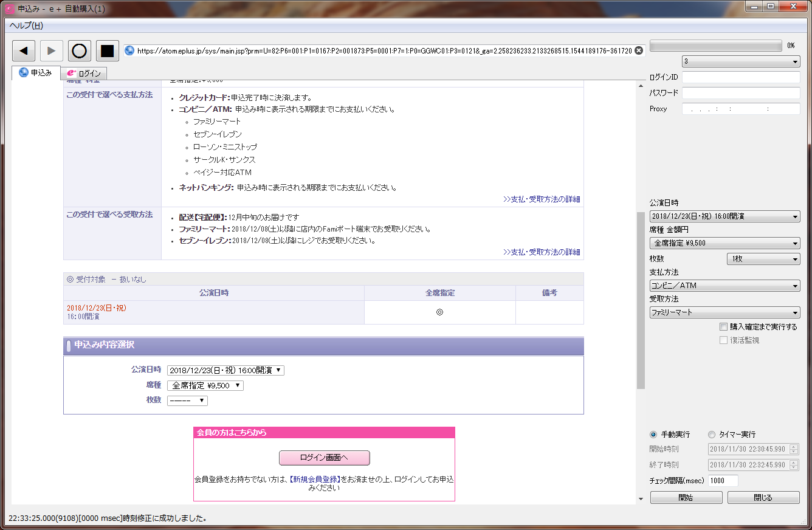The width and height of the screenshot is (812, 530).
Task: Click the progress bar showing 0%
Action: point(716,46)
